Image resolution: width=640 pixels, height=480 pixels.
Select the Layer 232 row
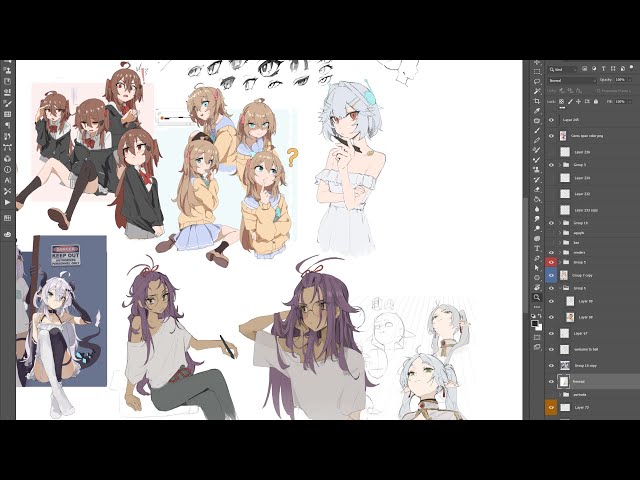[593, 194]
